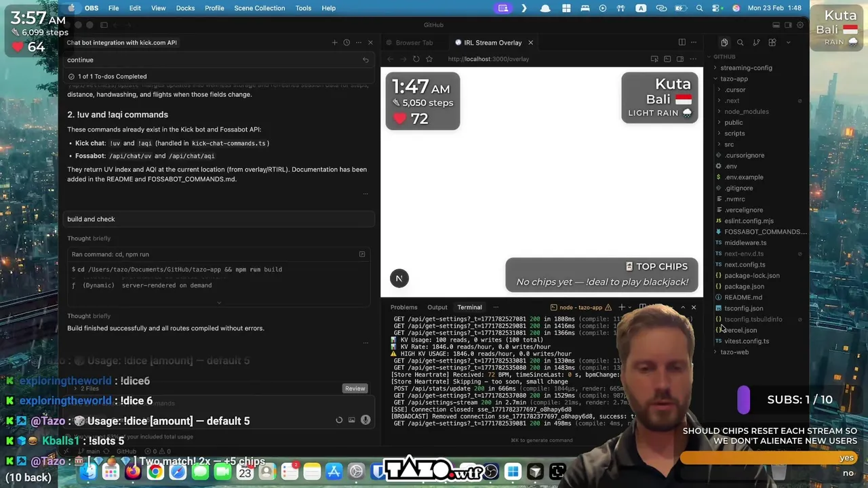
Task: Bookmark the overlay page with star icon
Action: pos(429,59)
